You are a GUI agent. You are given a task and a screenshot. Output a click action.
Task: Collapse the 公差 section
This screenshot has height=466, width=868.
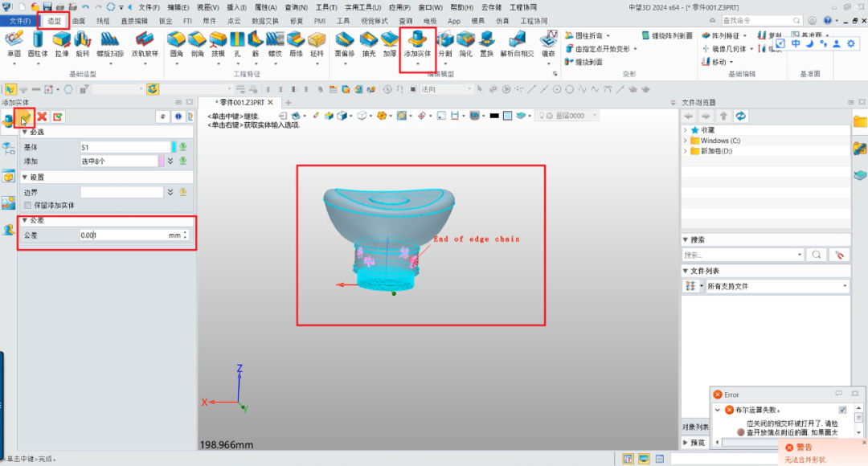pyautogui.click(x=24, y=220)
